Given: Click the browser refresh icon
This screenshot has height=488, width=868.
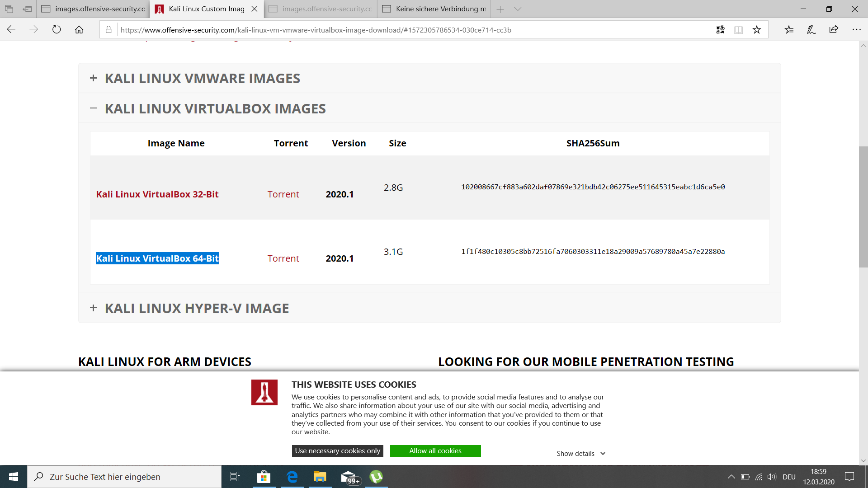Looking at the screenshot, I should click(x=57, y=30).
